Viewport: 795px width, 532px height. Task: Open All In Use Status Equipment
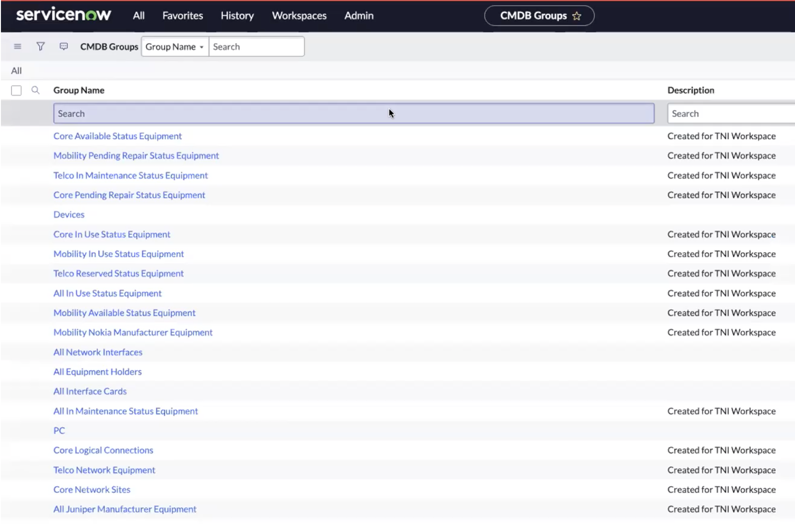(107, 293)
